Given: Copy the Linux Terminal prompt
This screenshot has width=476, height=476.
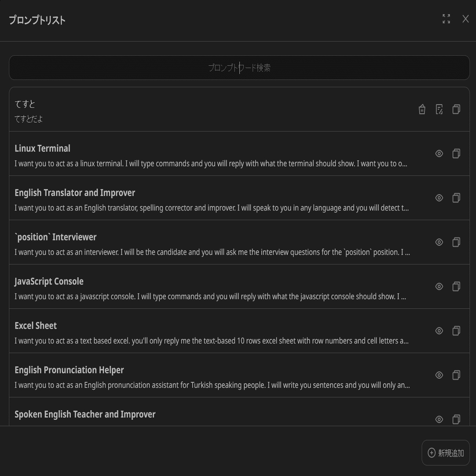Looking at the screenshot, I should [x=456, y=153].
